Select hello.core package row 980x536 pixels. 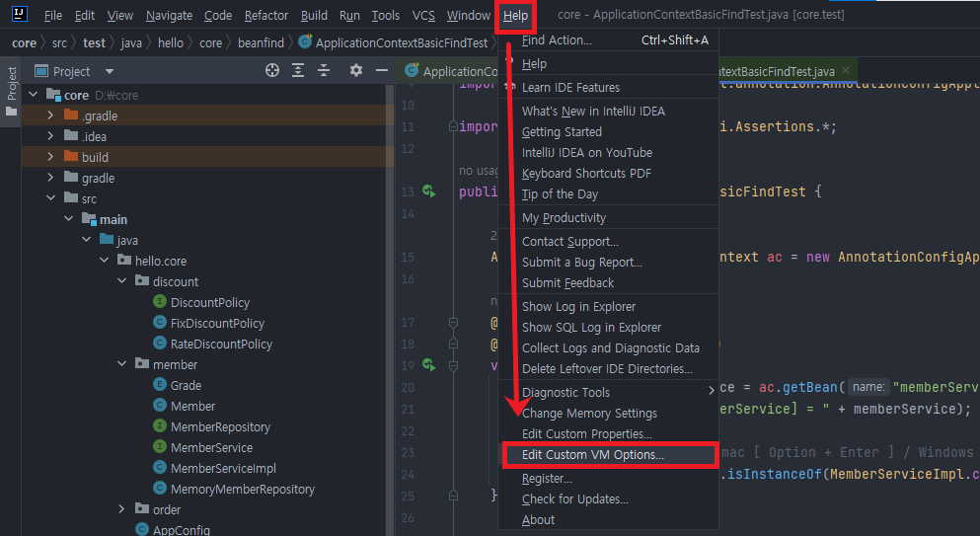[207, 261]
